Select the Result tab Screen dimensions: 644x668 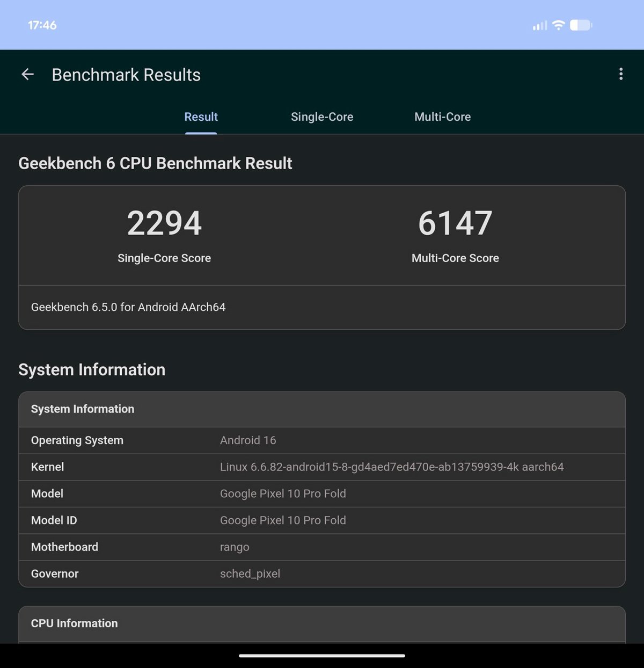[x=201, y=117]
